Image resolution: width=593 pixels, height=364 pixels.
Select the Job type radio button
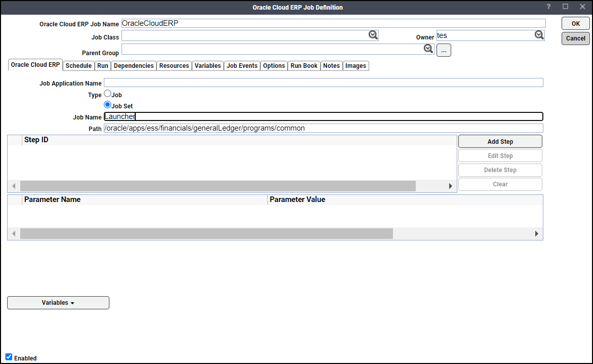tap(107, 93)
